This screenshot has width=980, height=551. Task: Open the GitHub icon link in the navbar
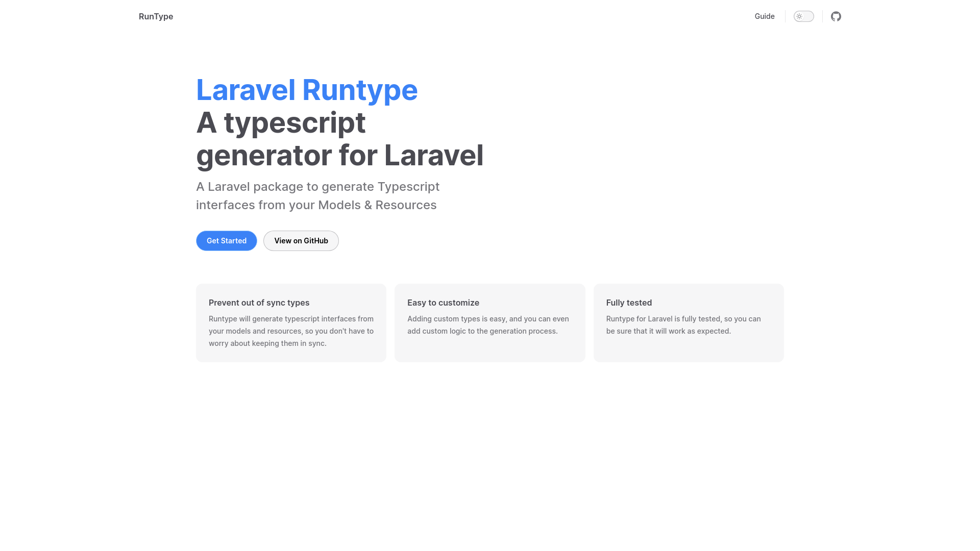pos(836,16)
